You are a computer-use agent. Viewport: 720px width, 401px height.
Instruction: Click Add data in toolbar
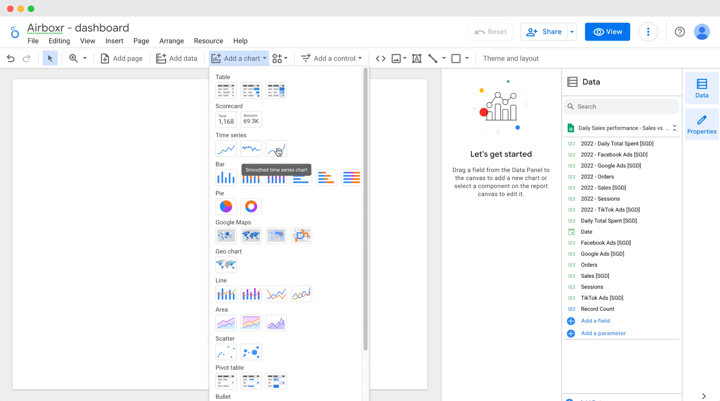pyautogui.click(x=177, y=58)
